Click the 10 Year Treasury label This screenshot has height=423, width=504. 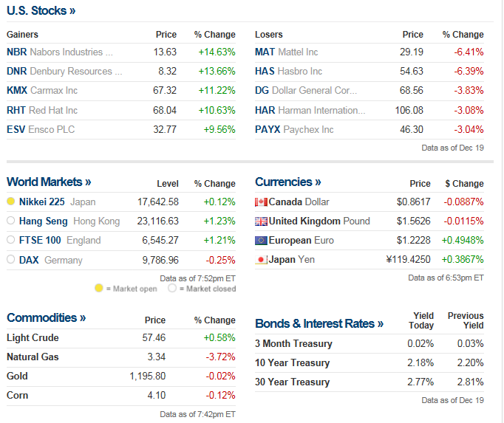pos(293,363)
